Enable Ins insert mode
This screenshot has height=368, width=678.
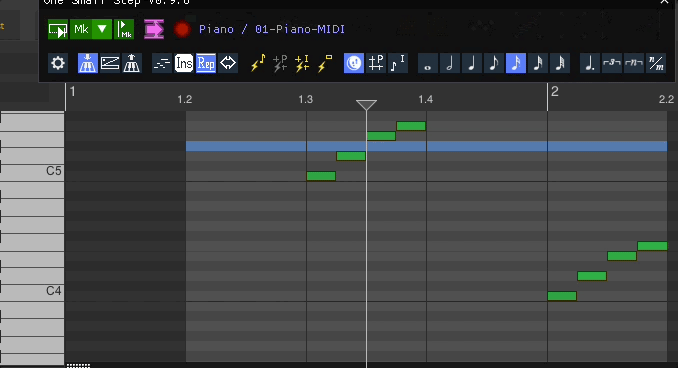pos(184,63)
